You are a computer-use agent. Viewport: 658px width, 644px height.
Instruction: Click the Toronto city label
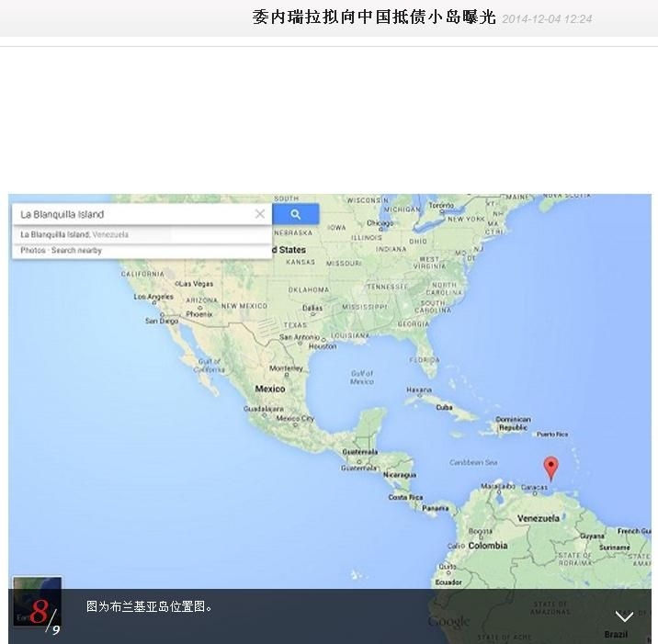tap(441, 206)
